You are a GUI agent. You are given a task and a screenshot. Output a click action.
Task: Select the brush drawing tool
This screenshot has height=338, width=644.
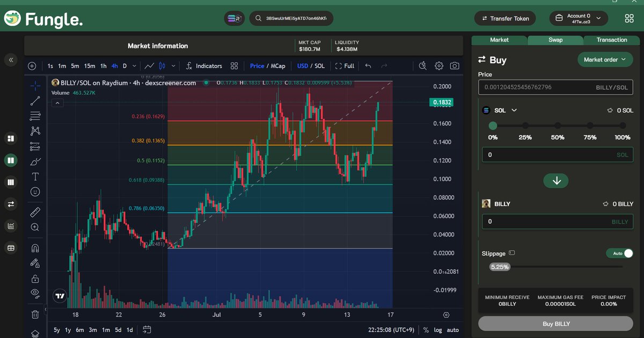point(35,161)
